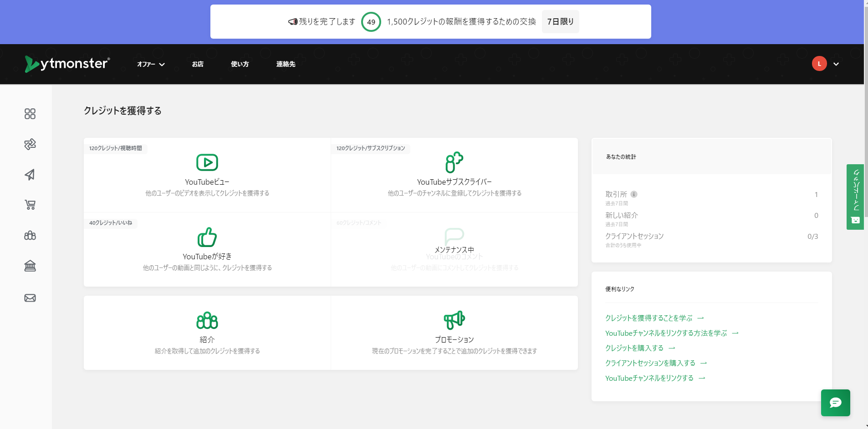Click the 0/3 client session value
This screenshot has height=429, width=868.
coord(812,237)
